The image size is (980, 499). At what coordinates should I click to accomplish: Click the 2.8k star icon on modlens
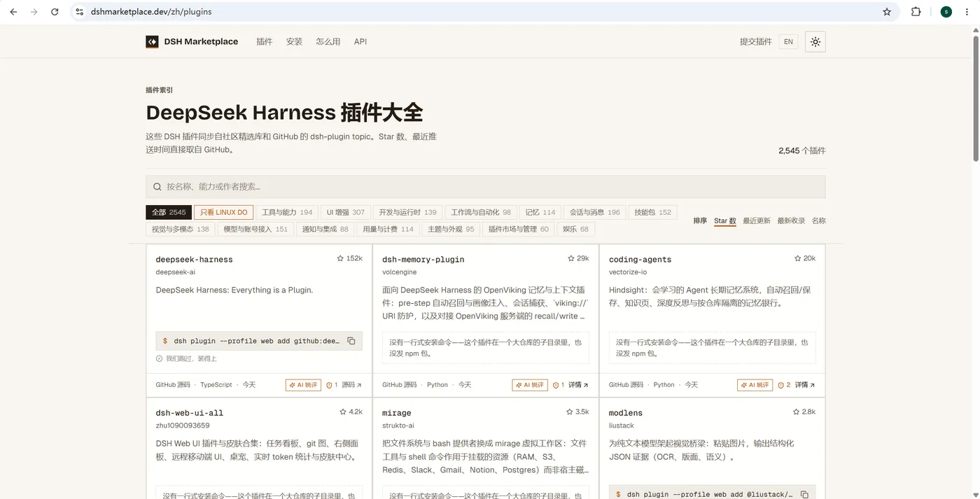(x=796, y=412)
